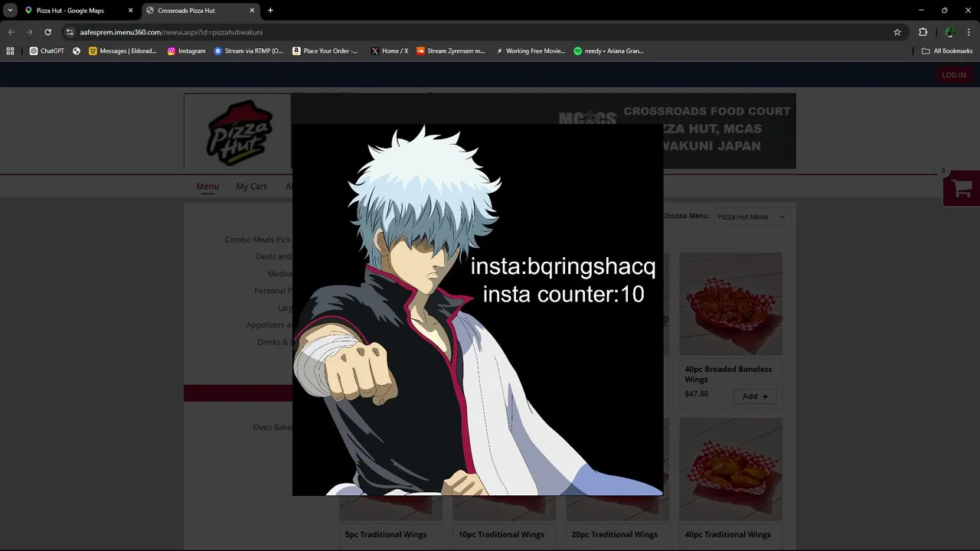This screenshot has width=980, height=551.
Task: Open the All Bookmarks folder
Action: 947,51
